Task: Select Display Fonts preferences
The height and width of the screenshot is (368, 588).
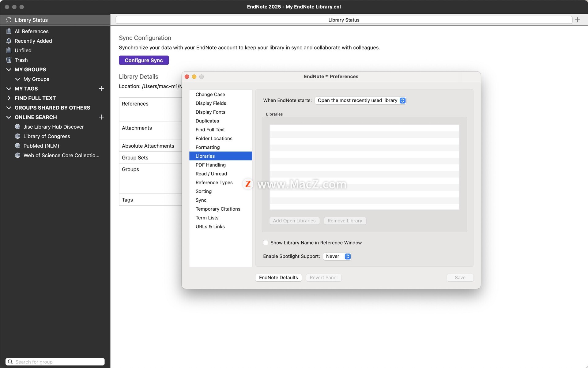Action: [x=221, y=112]
